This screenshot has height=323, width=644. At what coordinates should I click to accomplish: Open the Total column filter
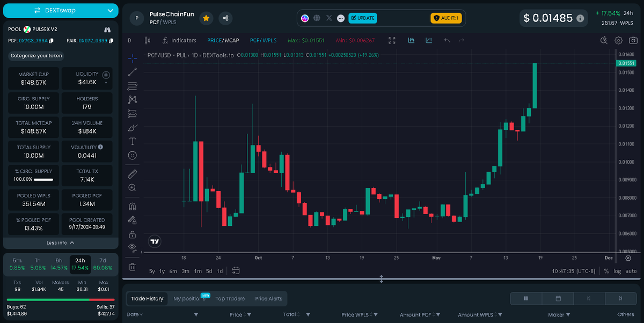308,315
